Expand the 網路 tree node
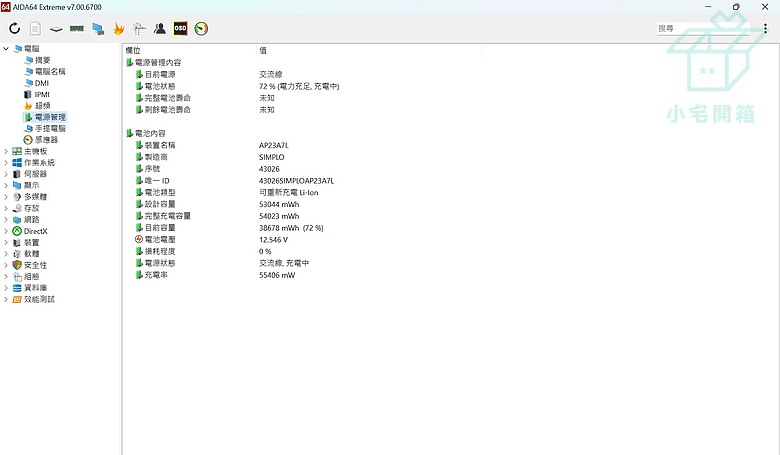 click(x=6, y=219)
